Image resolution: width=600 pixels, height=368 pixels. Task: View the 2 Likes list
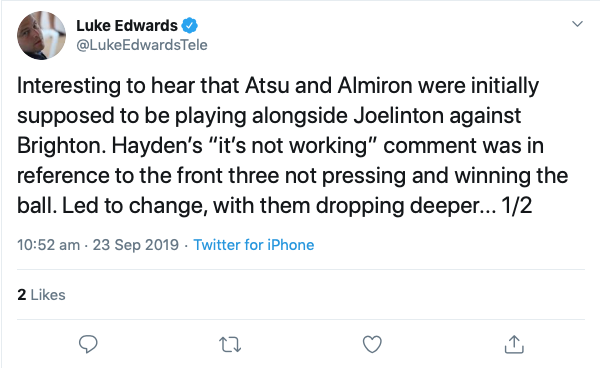pos(41,295)
